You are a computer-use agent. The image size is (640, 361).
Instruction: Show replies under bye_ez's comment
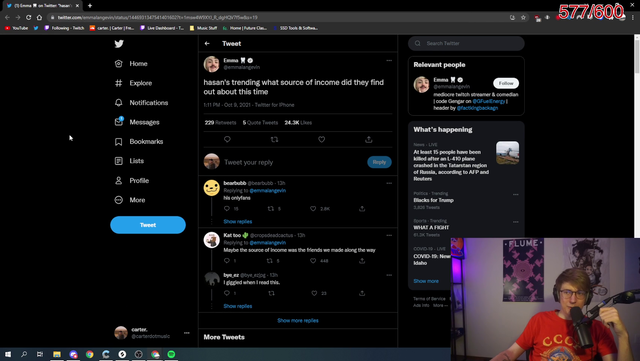point(238,306)
